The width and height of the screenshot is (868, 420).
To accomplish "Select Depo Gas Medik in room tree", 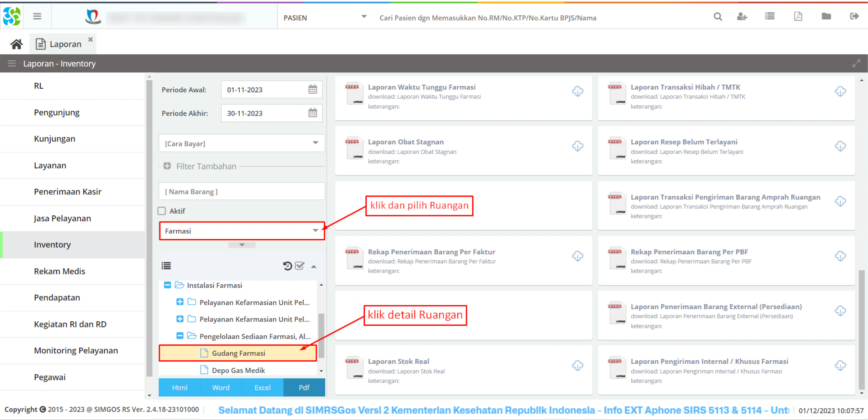I will pos(238,371).
